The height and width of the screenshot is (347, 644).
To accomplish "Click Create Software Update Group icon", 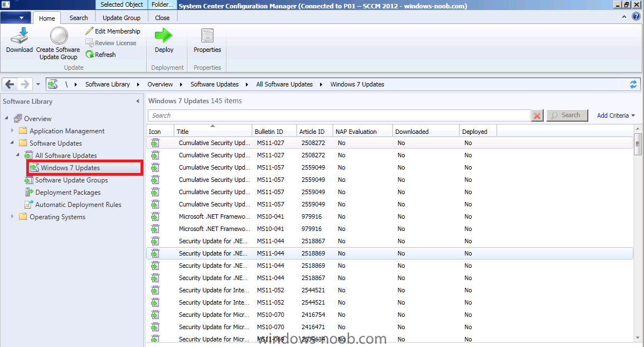I will [x=59, y=36].
